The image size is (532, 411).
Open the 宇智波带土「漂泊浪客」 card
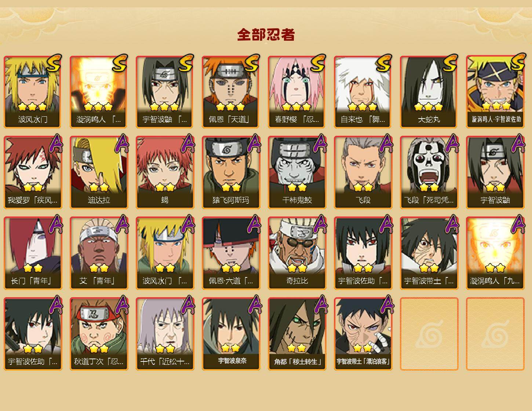(363, 334)
